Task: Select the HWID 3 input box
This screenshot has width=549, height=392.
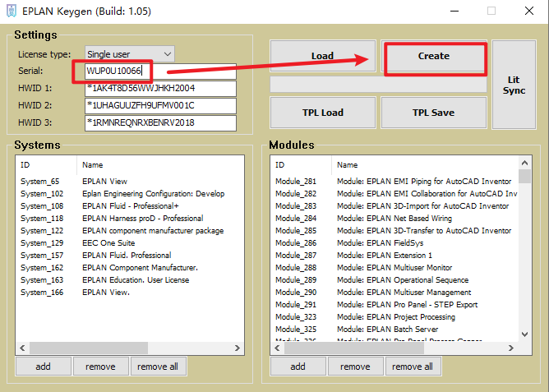Action: [159, 122]
